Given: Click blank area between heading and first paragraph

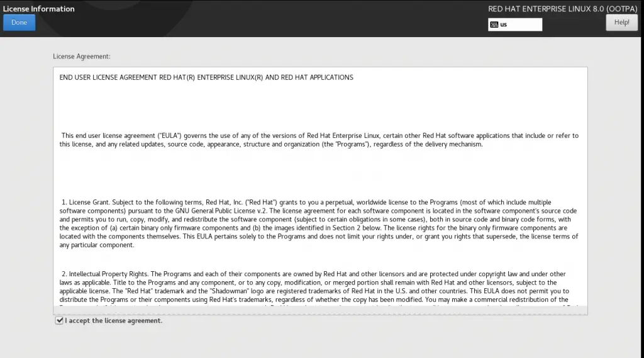Looking at the screenshot, I should click(320, 106).
